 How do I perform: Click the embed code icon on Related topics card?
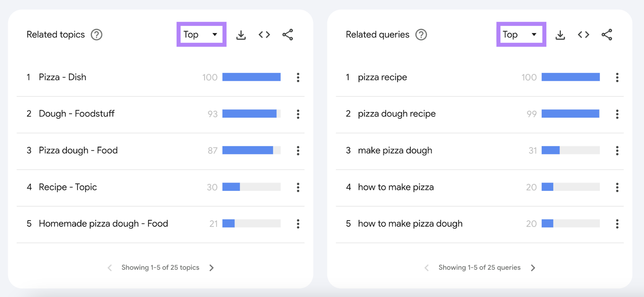pyautogui.click(x=264, y=35)
